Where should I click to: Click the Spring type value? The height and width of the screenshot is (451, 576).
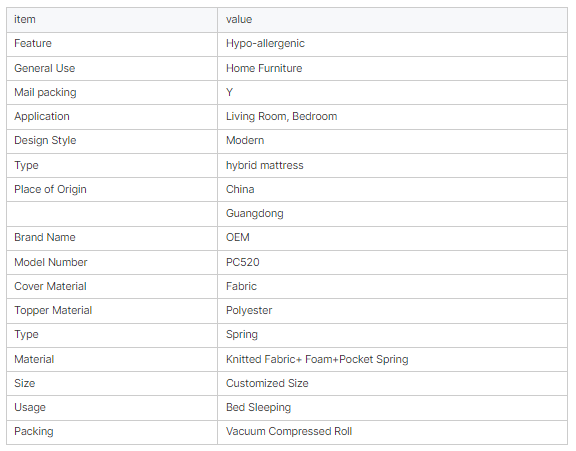point(242,335)
